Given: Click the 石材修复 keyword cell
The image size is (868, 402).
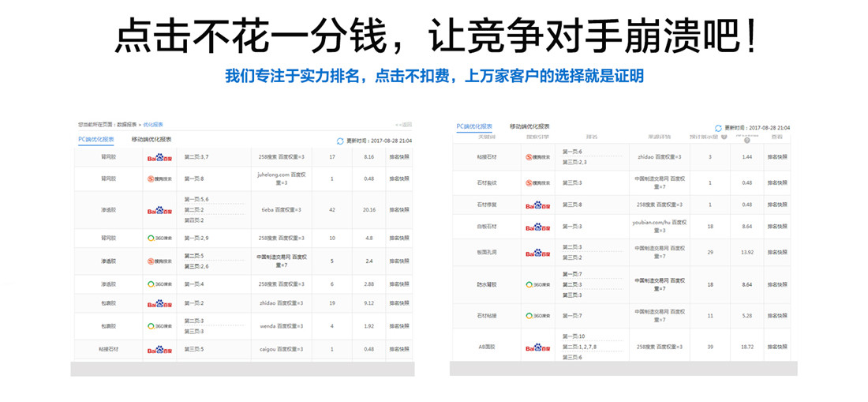Looking at the screenshot, I should click(487, 205).
